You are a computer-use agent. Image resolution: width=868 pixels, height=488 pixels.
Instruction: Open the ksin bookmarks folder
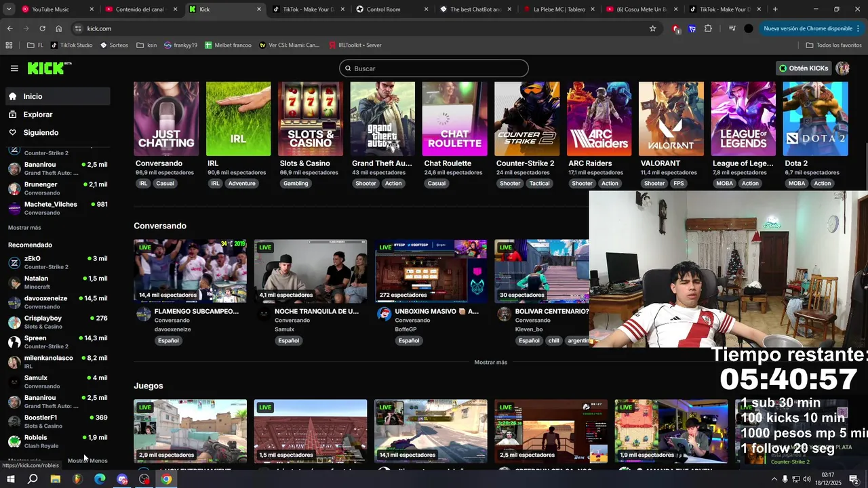click(146, 45)
